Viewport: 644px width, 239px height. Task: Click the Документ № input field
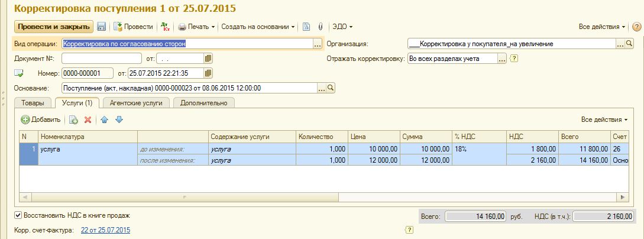101,59
